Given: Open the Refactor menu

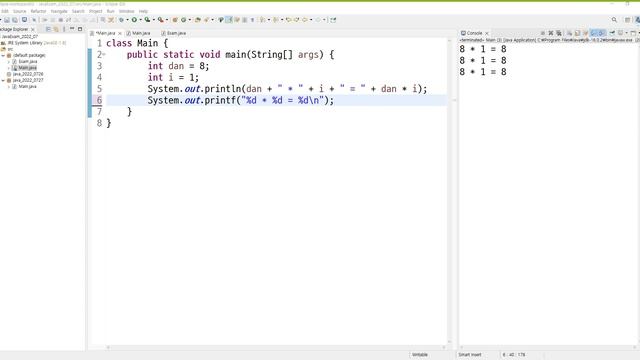Looking at the screenshot, I should click(x=38, y=11).
